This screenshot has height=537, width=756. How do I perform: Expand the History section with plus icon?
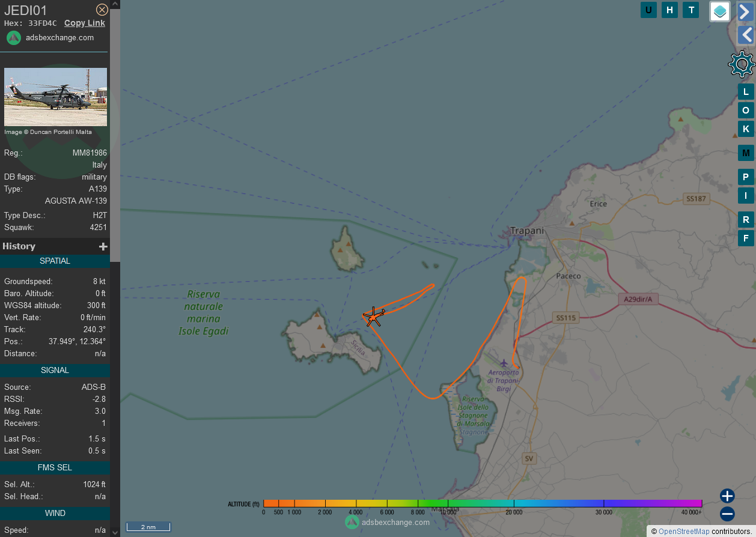(103, 246)
